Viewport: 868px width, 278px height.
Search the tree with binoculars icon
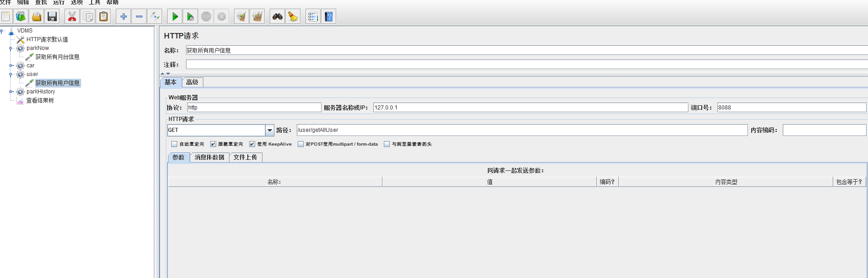[x=277, y=16]
